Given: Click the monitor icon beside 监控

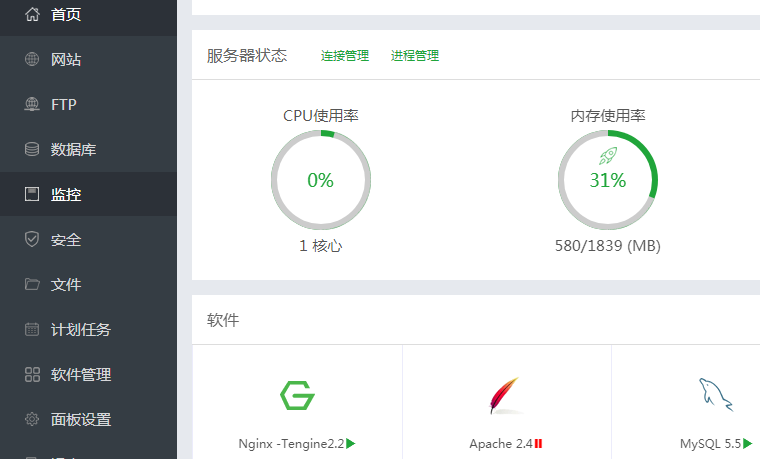Looking at the screenshot, I should tap(32, 194).
